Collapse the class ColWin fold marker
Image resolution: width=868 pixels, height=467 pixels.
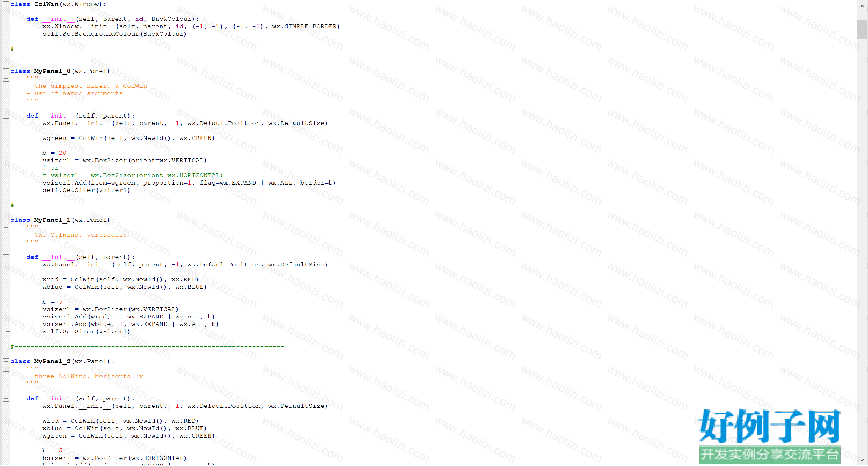(x=6, y=4)
